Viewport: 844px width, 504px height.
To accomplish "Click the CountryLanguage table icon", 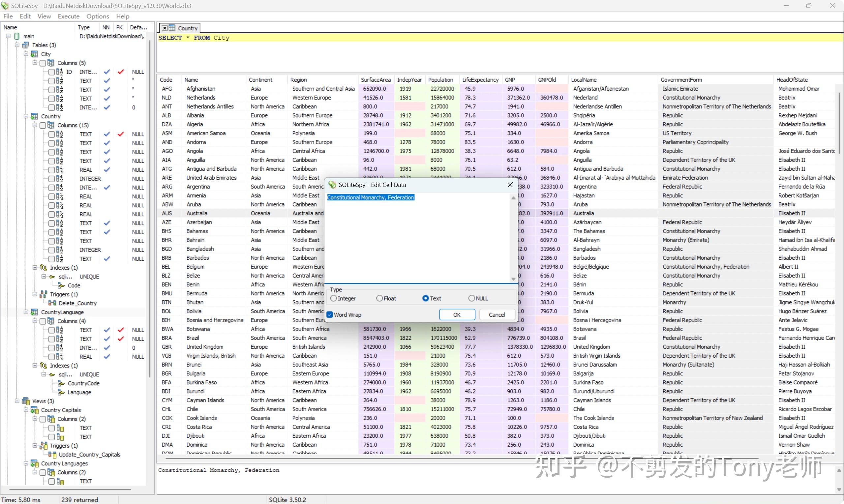I will pos(34,312).
